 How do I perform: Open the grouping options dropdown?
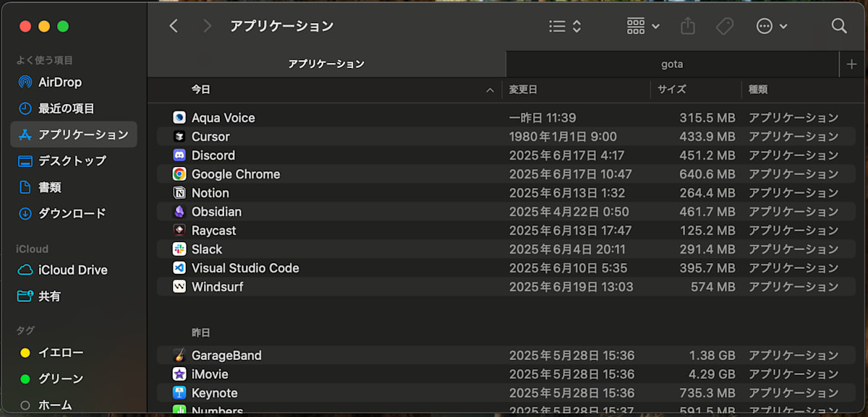643,26
